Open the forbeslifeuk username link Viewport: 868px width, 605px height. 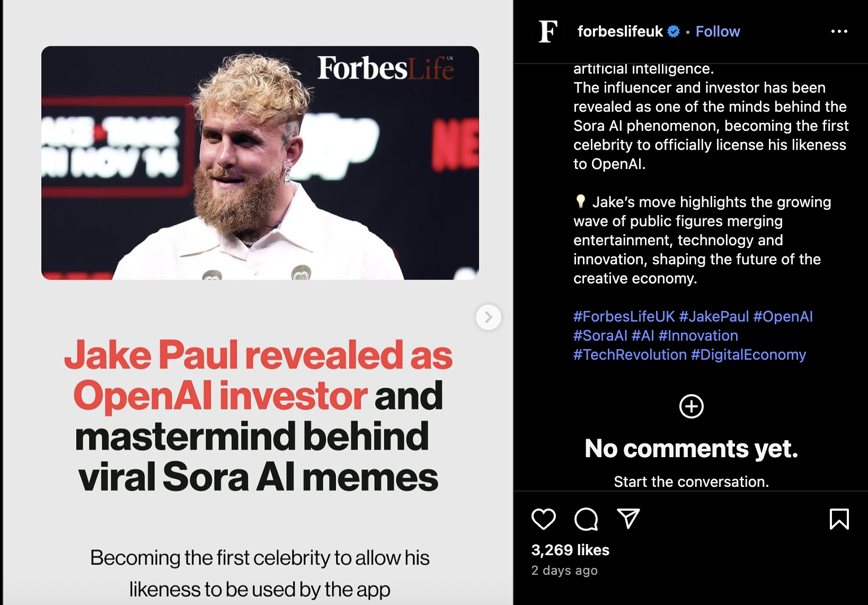point(619,32)
